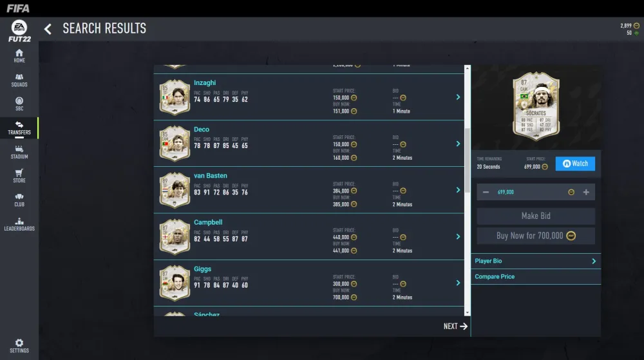Decrease bid amount with minus button
Image resolution: width=644 pixels, height=360 pixels.
pyautogui.click(x=486, y=192)
